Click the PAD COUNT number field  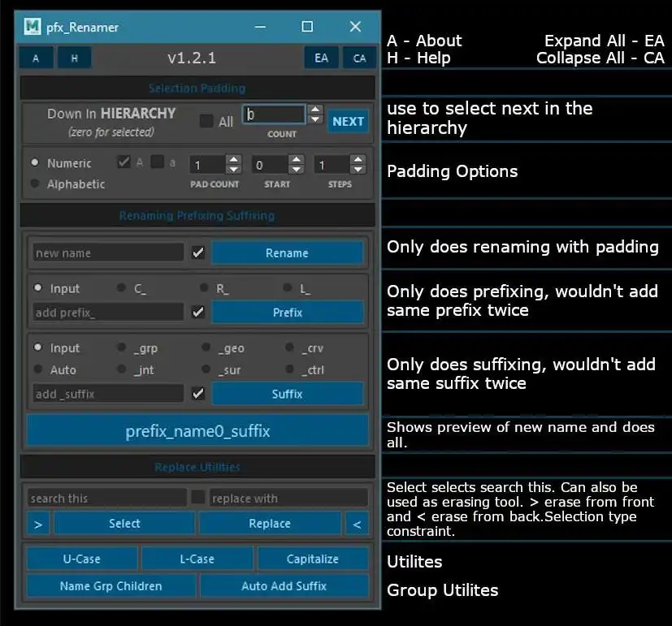point(208,165)
